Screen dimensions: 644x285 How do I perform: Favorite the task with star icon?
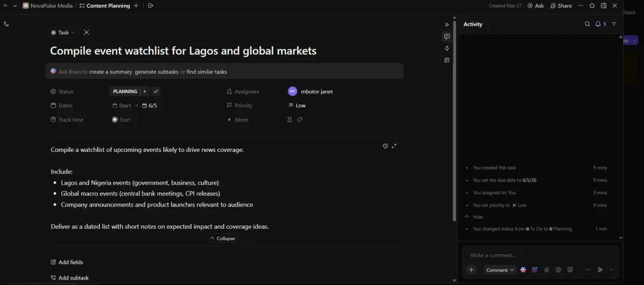click(592, 5)
